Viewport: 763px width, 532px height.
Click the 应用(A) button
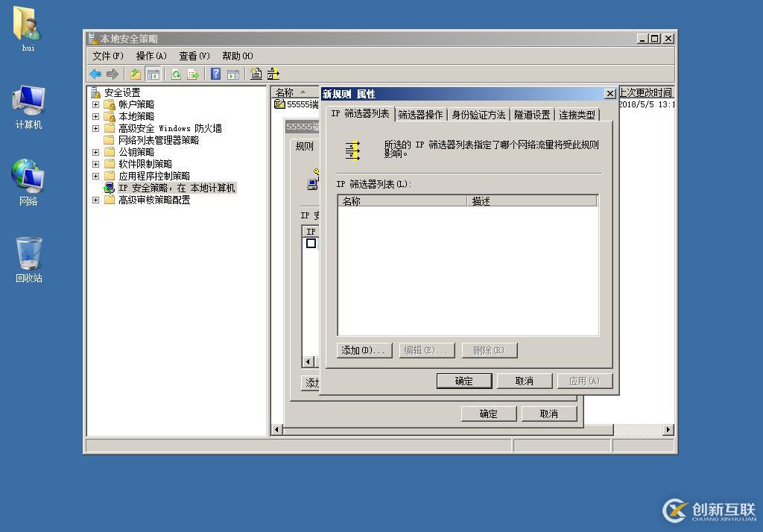584,381
